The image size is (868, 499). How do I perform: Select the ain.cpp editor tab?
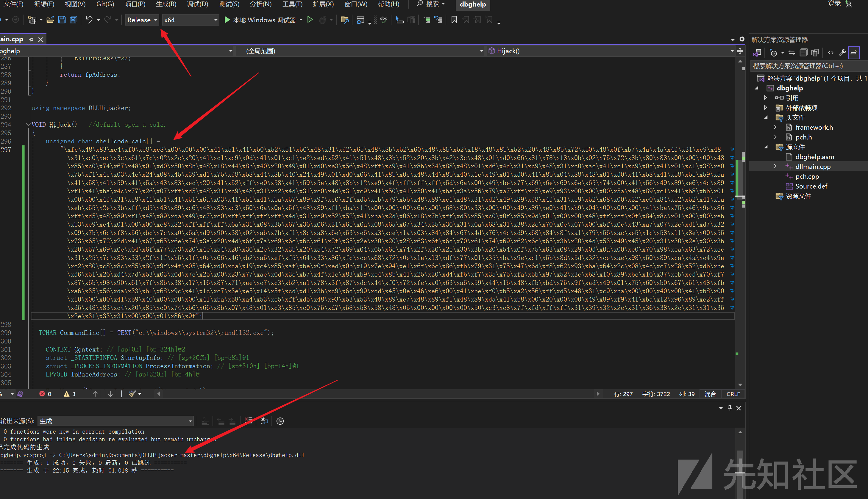tap(12, 39)
